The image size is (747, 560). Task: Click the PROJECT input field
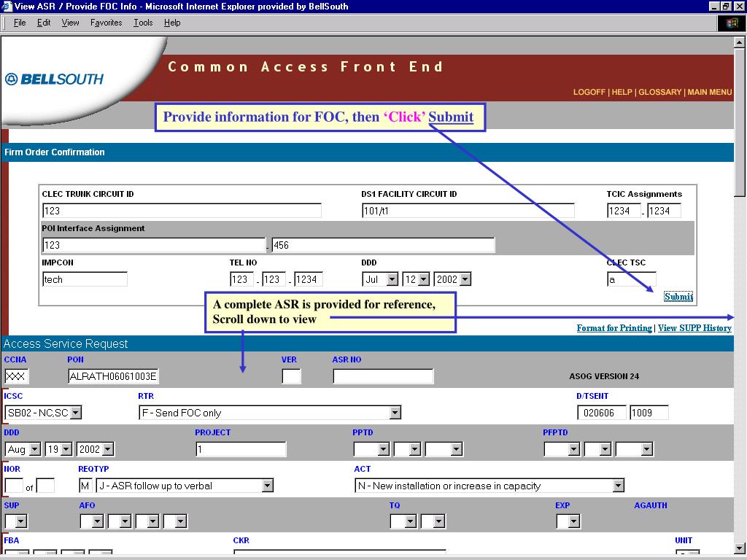pyautogui.click(x=241, y=449)
